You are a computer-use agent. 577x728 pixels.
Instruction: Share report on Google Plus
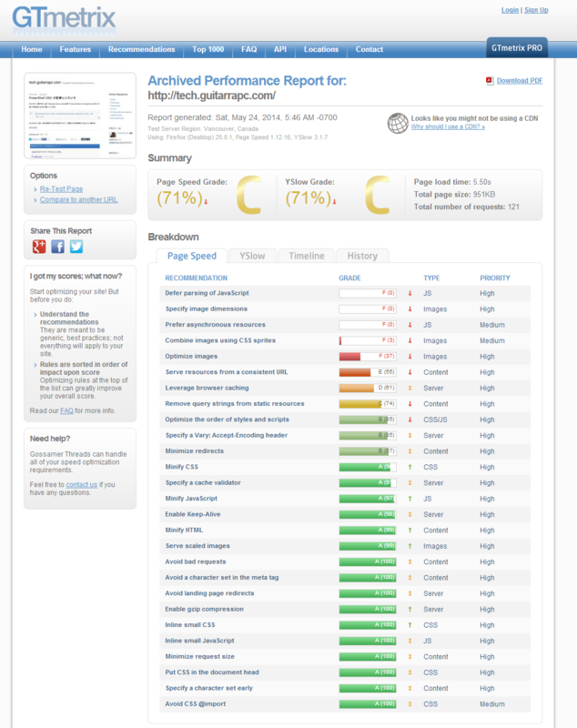coord(39,247)
